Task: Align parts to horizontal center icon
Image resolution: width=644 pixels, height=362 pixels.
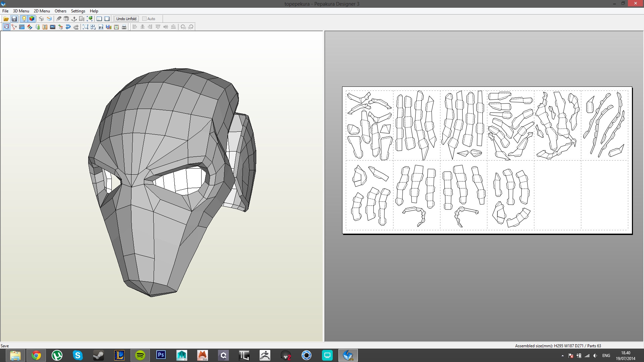Action: [x=143, y=27]
